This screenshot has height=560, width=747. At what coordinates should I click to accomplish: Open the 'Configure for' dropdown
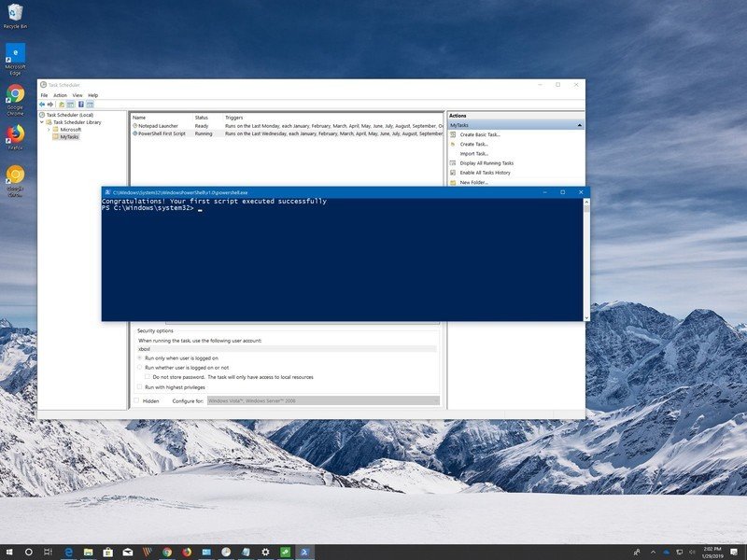pos(322,400)
